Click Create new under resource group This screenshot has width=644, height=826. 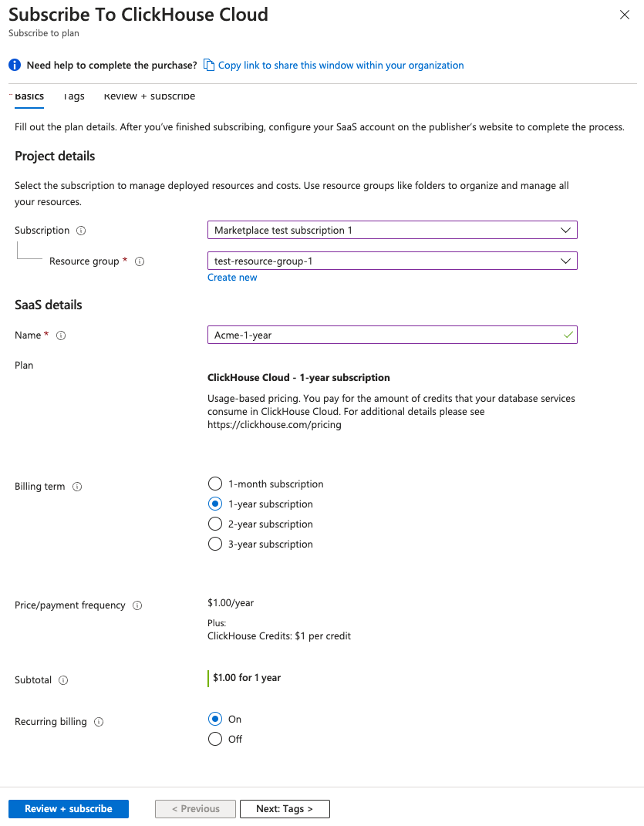click(x=232, y=277)
